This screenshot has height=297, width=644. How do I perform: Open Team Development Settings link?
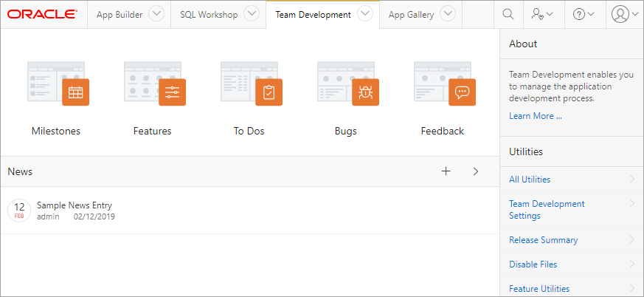[547, 210]
